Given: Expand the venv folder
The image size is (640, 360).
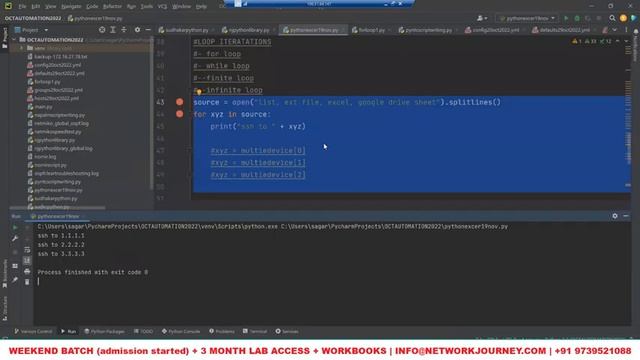Looking at the screenshot, I should (x=22, y=48).
